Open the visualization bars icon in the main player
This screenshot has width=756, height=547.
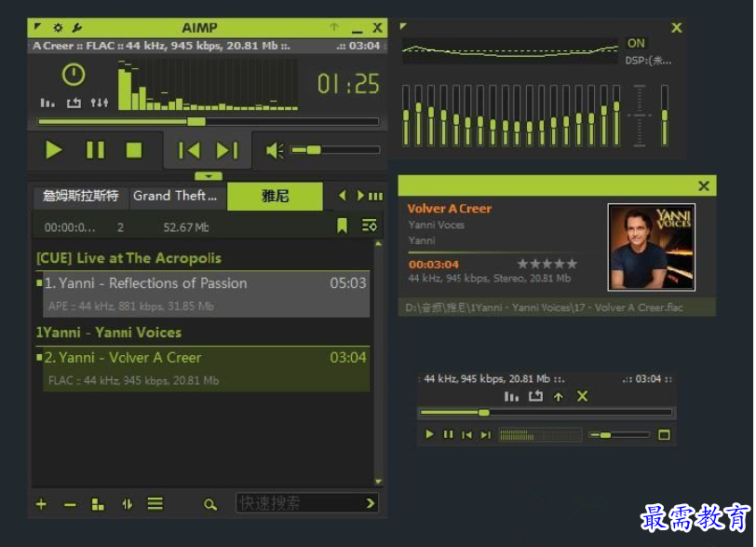pos(47,103)
